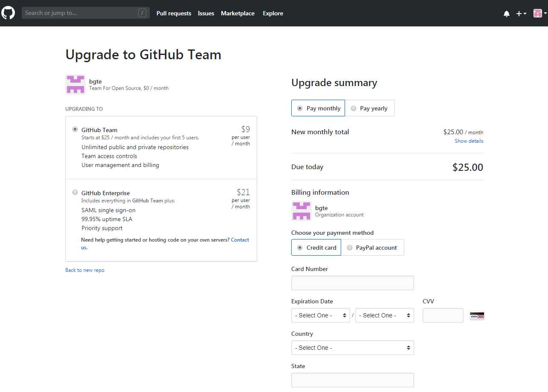548x392 pixels.
Task: Choose Pay yearly billing
Action: (x=370, y=108)
